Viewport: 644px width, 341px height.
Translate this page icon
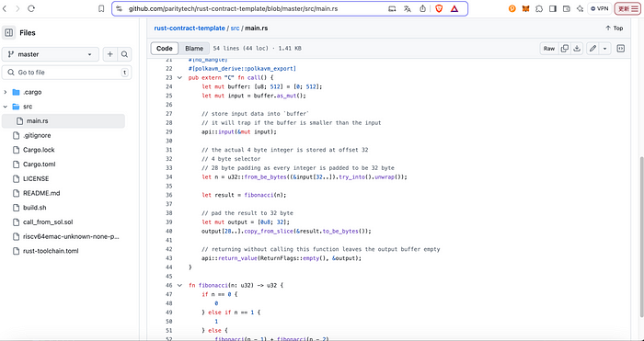408,8
